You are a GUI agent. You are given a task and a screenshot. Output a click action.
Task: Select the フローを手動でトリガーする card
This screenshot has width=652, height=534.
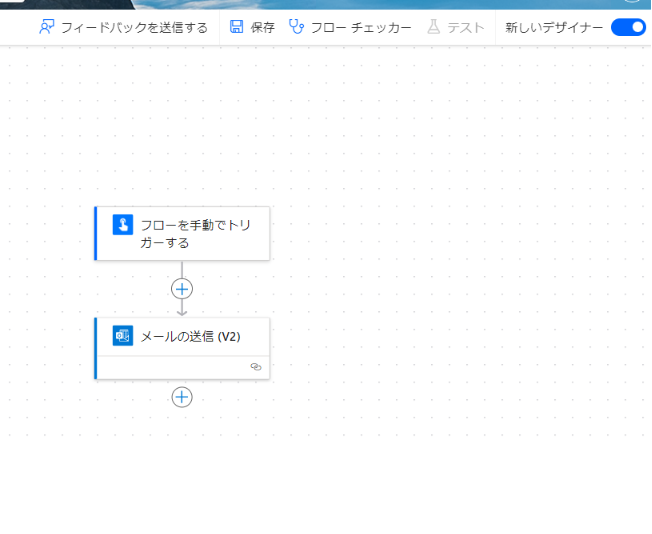click(x=182, y=233)
